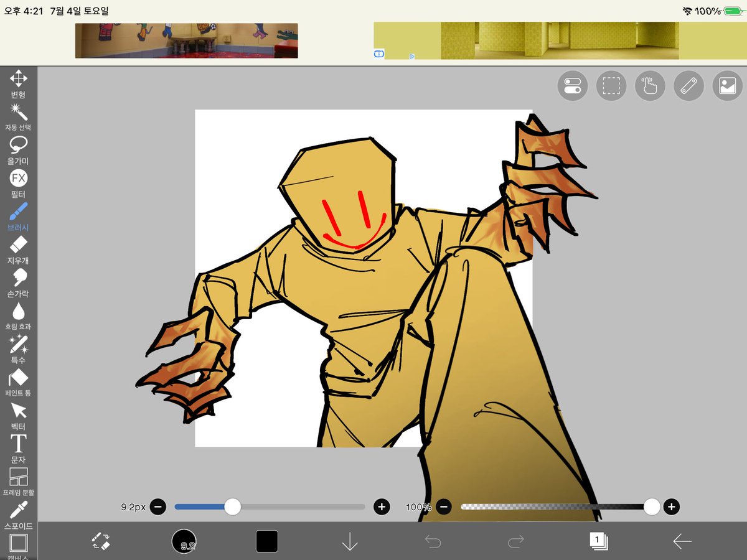Open brush settings 9.2 circle

[184, 541]
